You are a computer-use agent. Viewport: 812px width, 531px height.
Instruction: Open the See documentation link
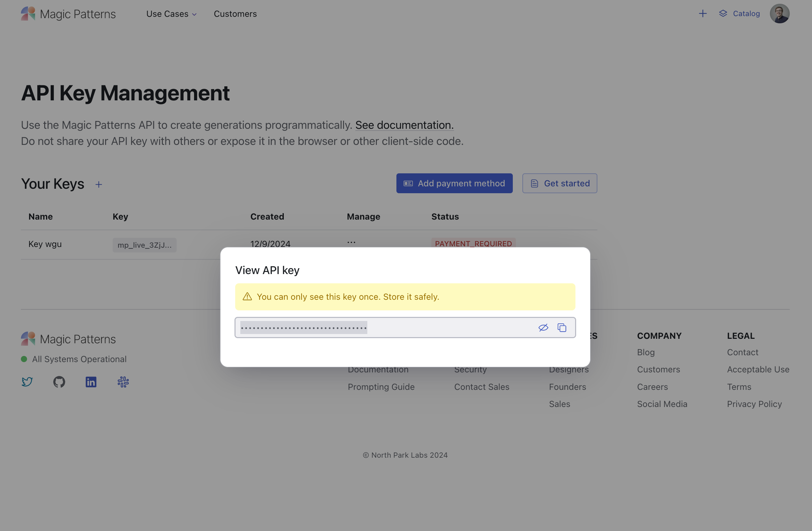(404, 125)
